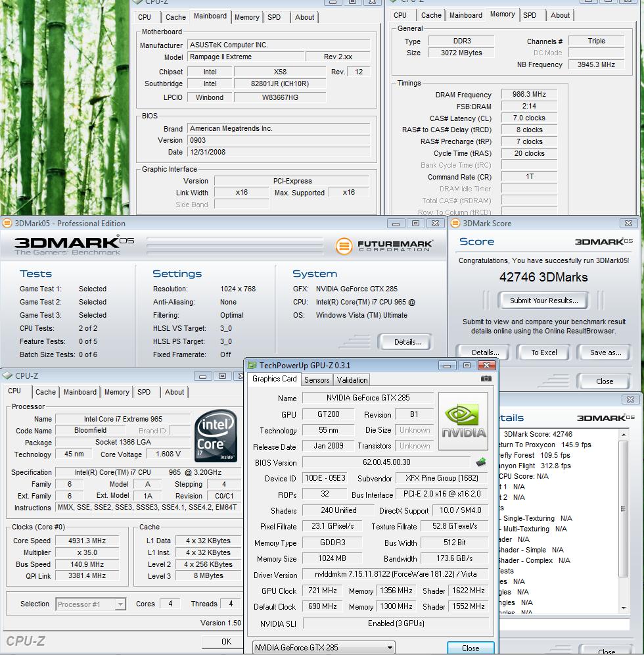Click the GPU-Z Name field NVIDIA GeForce GTX 285
The image size is (644, 655).
coord(368,398)
